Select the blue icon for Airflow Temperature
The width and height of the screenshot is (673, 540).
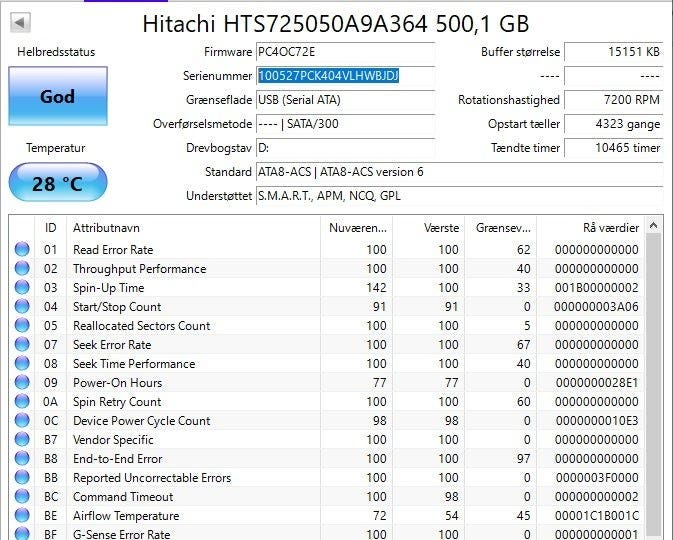[x=22, y=516]
